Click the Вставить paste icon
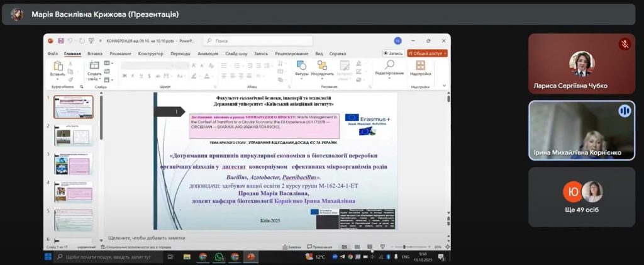 pyautogui.click(x=57, y=69)
